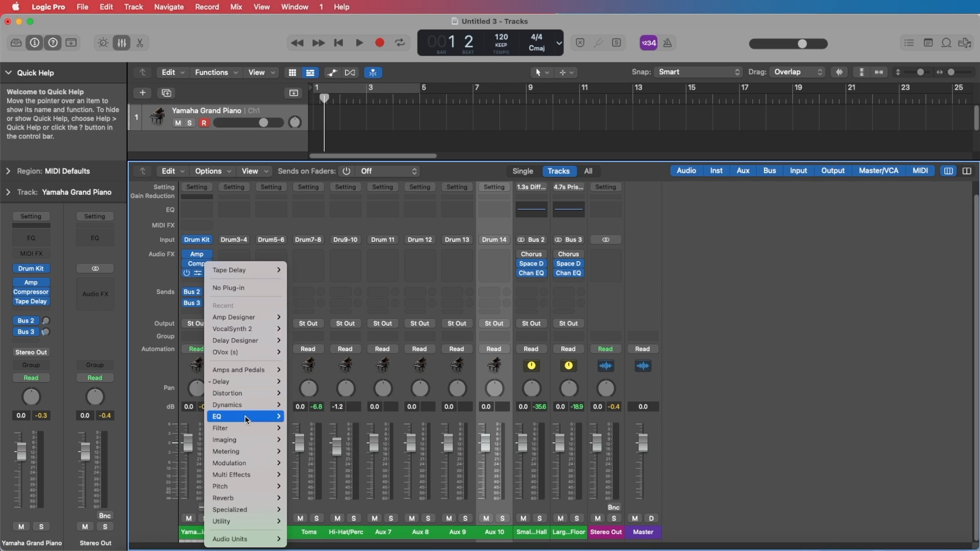
Task: Click the Master channel strip fader
Action: [643, 443]
